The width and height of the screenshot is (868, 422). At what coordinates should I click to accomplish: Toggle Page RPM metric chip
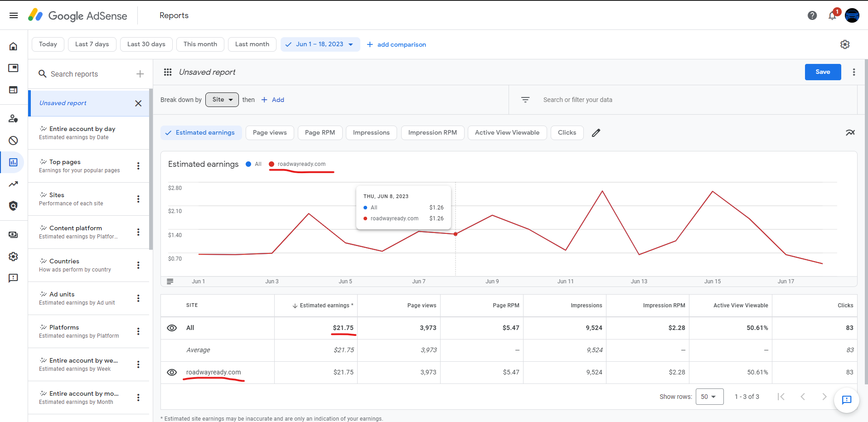coord(320,133)
